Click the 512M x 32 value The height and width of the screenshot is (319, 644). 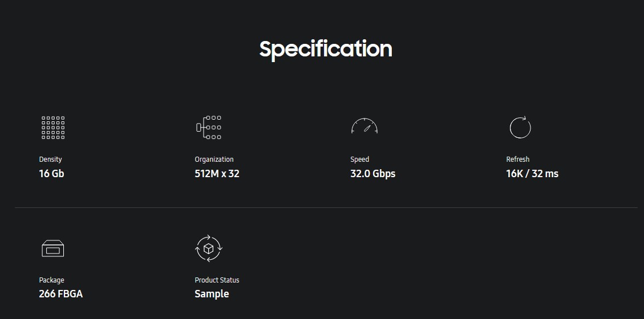(x=217, y=174)
